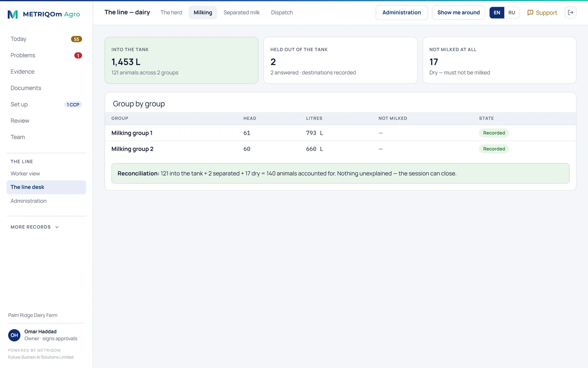Open Problems in the sidebar
Screen dimensions: 588x368
46,55
